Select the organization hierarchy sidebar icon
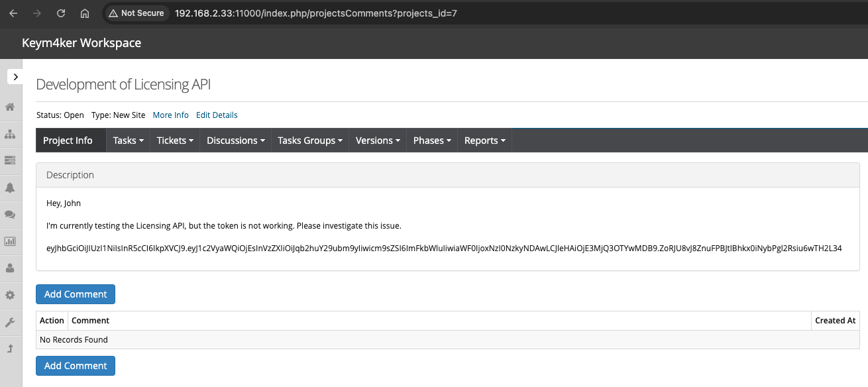 [x=11, y=134]
